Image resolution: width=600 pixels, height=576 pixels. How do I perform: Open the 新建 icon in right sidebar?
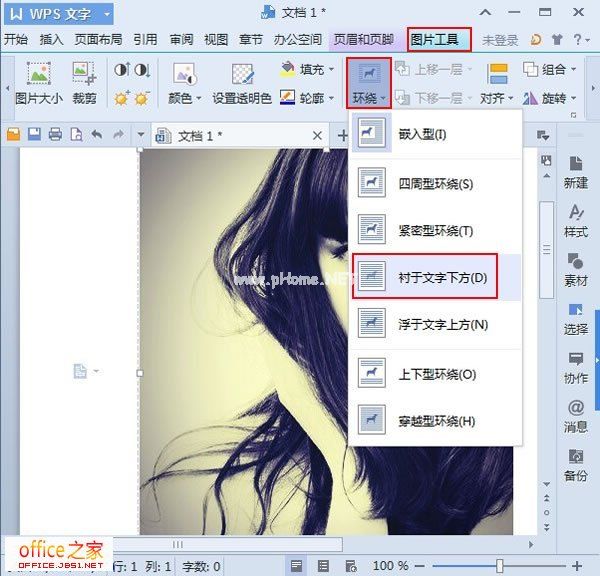(x=576, y=170)
